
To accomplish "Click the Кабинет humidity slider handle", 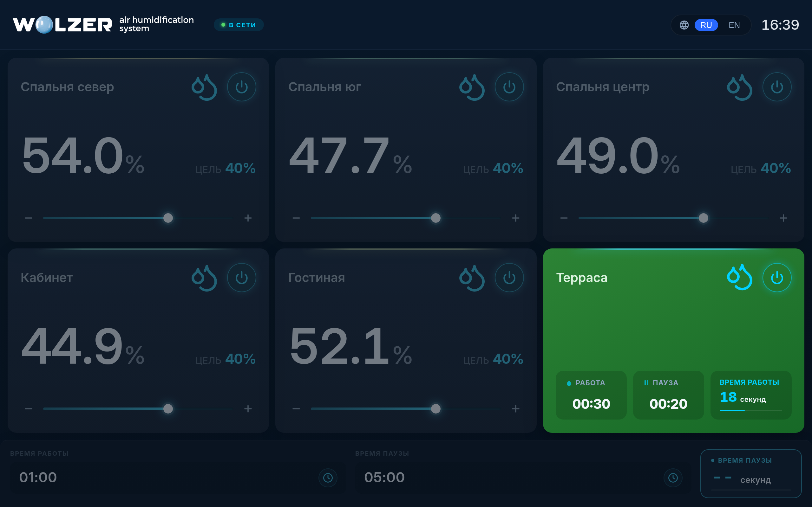I will pyautogui.click(x=168, y=409).
